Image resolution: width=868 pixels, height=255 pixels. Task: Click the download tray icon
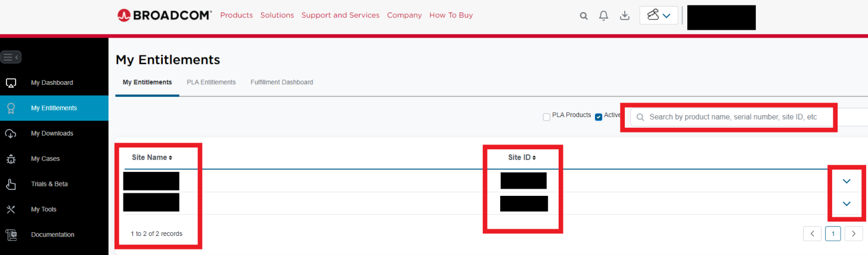coord(625,16)
